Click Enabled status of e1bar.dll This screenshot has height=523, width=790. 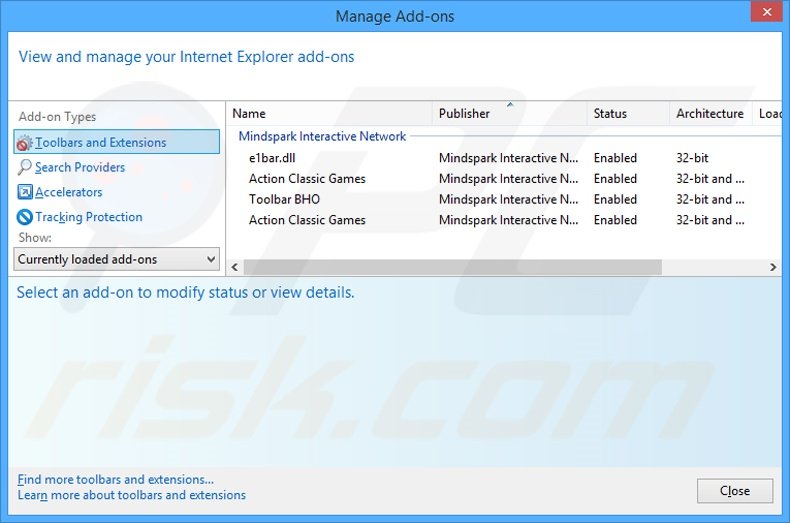coord(615,158)
